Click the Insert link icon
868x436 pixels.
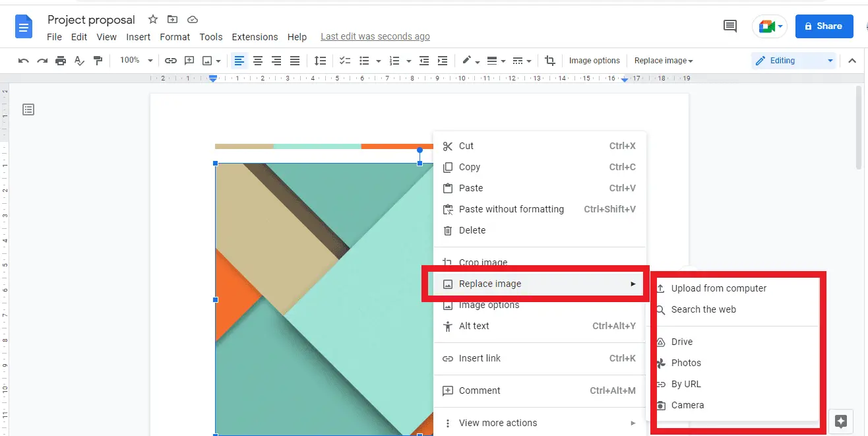[x=171, y=60]
